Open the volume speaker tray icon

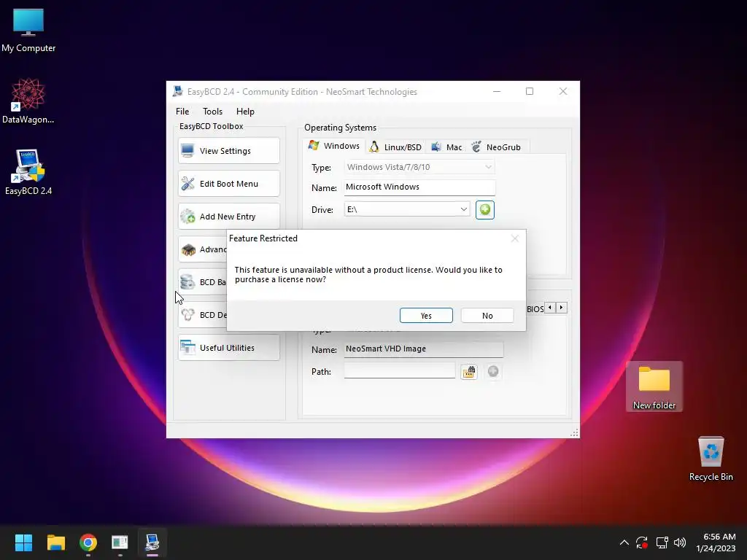(681, 542)
